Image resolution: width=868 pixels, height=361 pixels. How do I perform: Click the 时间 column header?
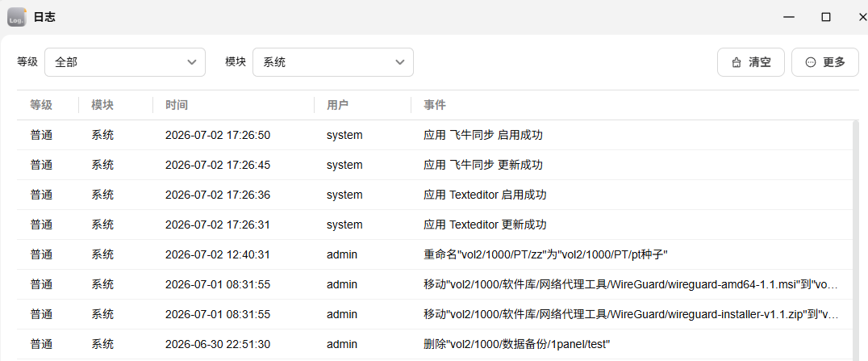point(177,105)
